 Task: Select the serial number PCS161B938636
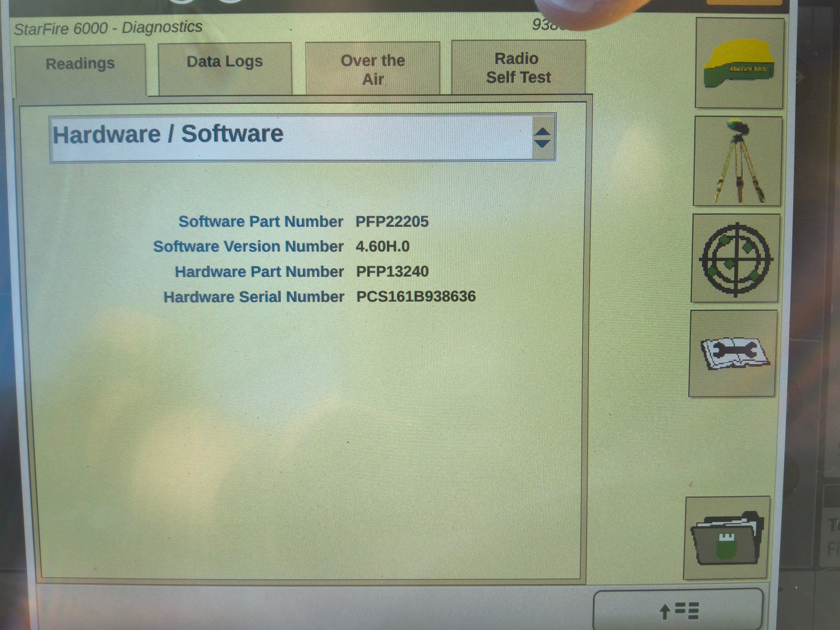coord(416,296)
